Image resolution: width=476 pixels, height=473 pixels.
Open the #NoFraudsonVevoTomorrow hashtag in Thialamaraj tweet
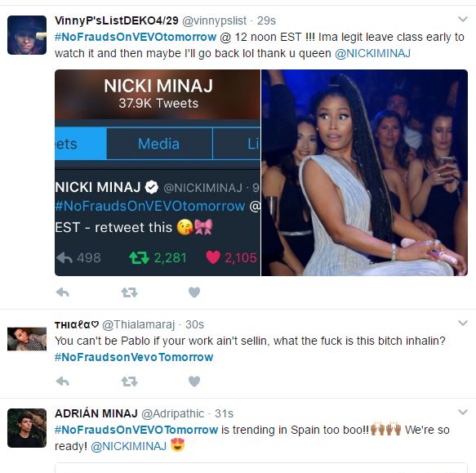[x=134, y=357]
